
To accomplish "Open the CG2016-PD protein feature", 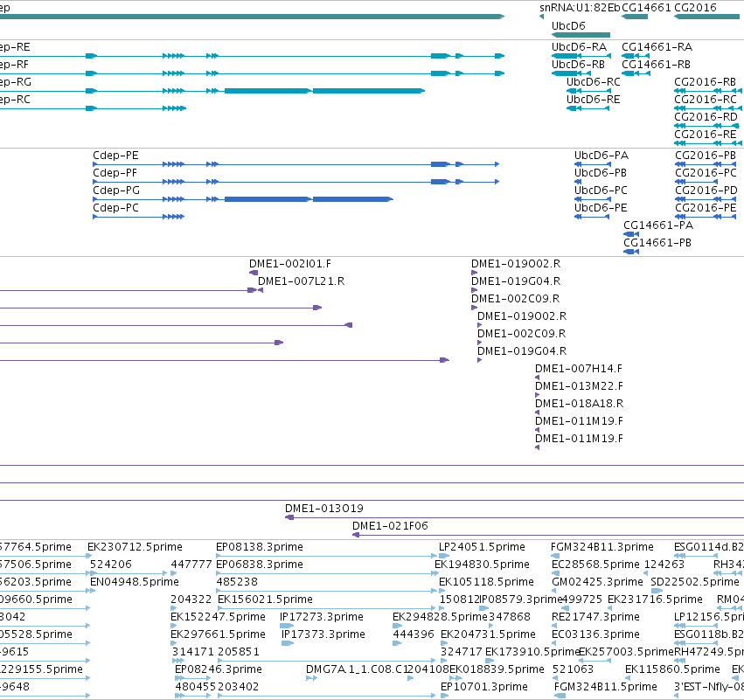I will [x=706, y=191].
